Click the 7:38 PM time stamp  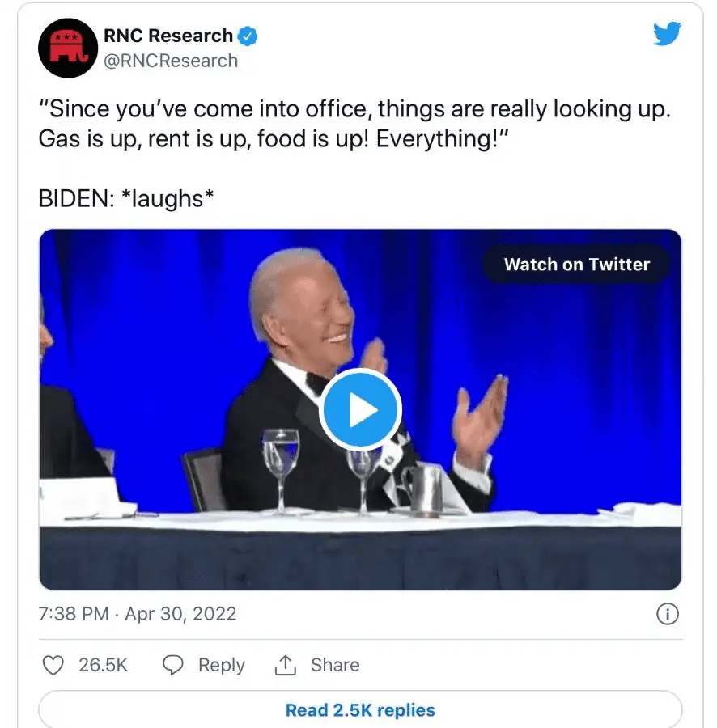[x=74, y=613]
